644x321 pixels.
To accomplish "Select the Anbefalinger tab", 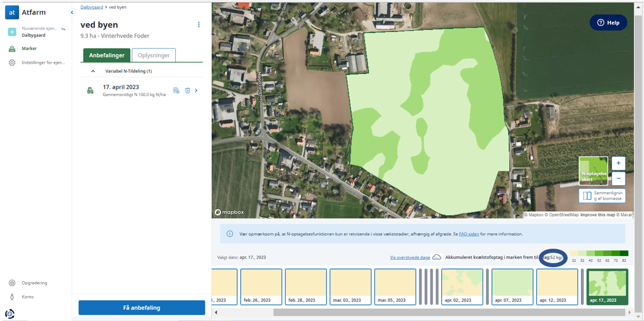I will [x=106, y=56].
